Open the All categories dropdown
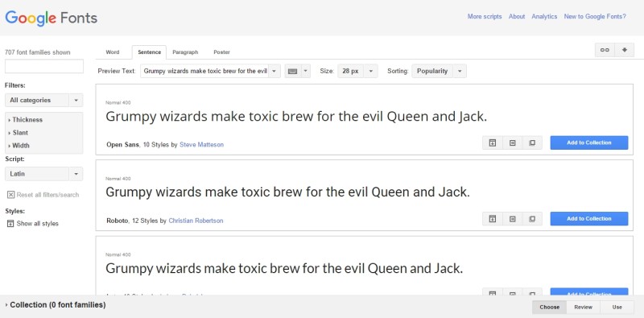The width and height of the screenshot is (644, 318). (x=44, y=101)
